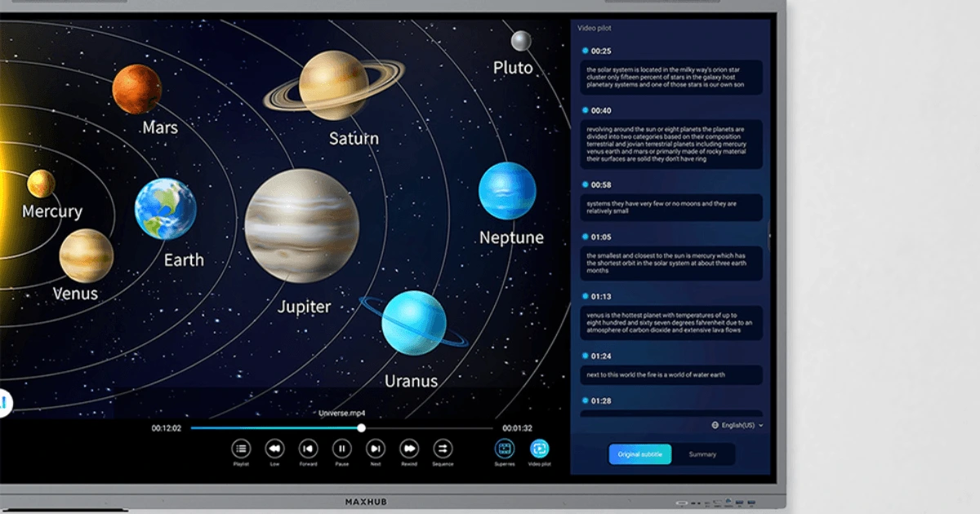This screenshot has height=514, width=980.
Task: Open the English(US) language dropdown
Action: 737,425
